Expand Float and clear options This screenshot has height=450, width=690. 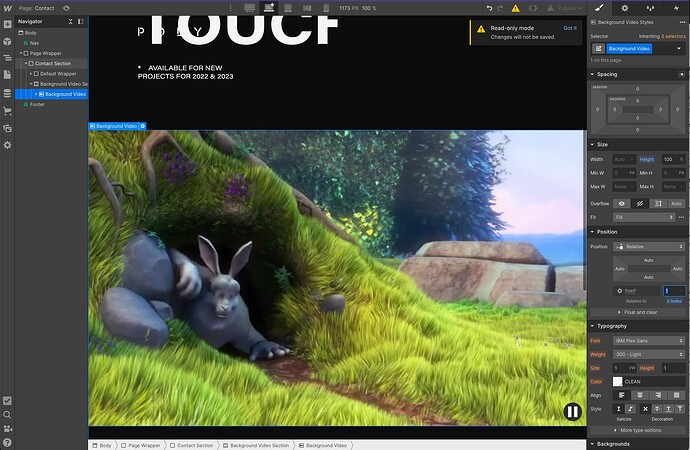(x=638, y=312)
